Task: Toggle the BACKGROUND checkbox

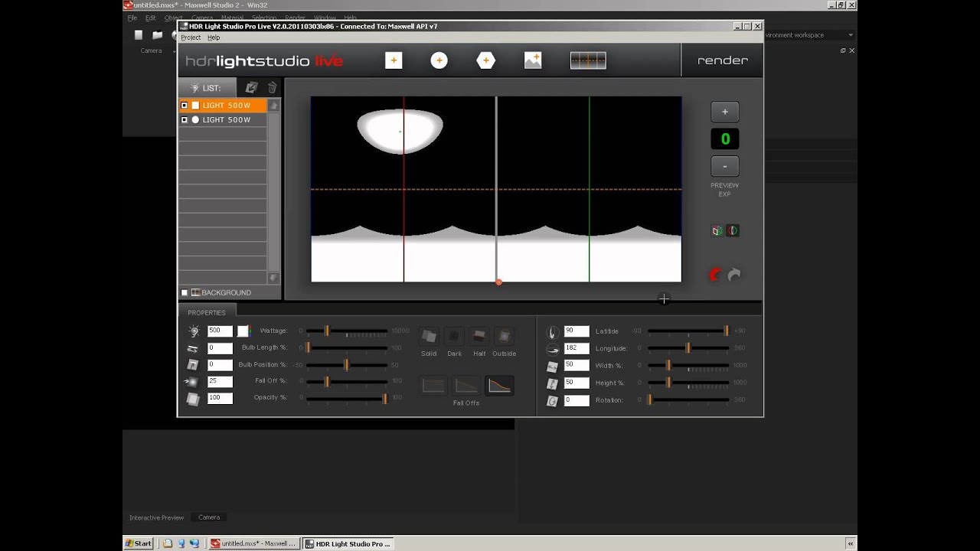Action: (x=184, y=292)
